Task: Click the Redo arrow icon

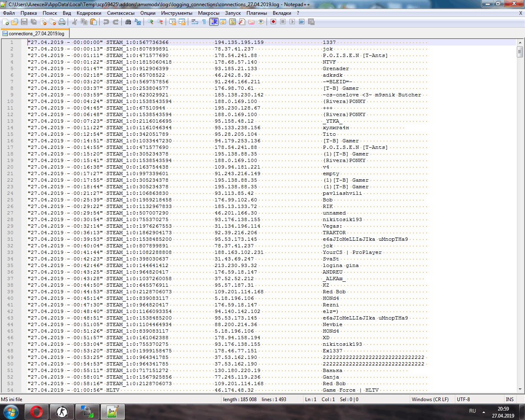Action: (x=116, y=22)
